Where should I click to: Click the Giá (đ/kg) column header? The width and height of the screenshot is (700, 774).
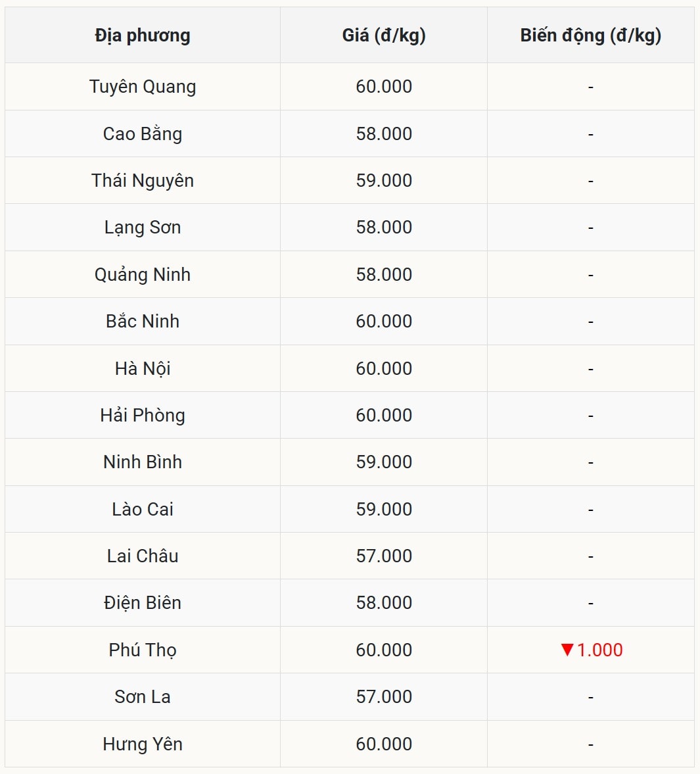tap(384, 36)
